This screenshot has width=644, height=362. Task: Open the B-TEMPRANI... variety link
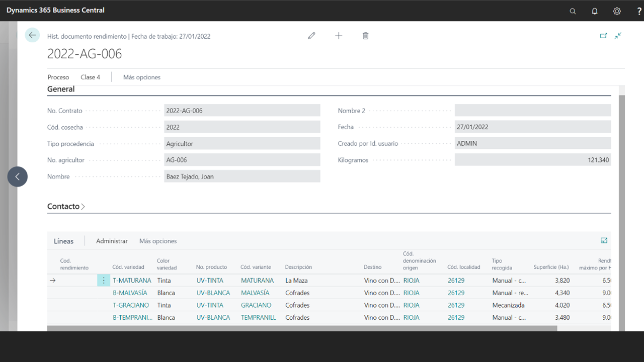click(132, 317)
